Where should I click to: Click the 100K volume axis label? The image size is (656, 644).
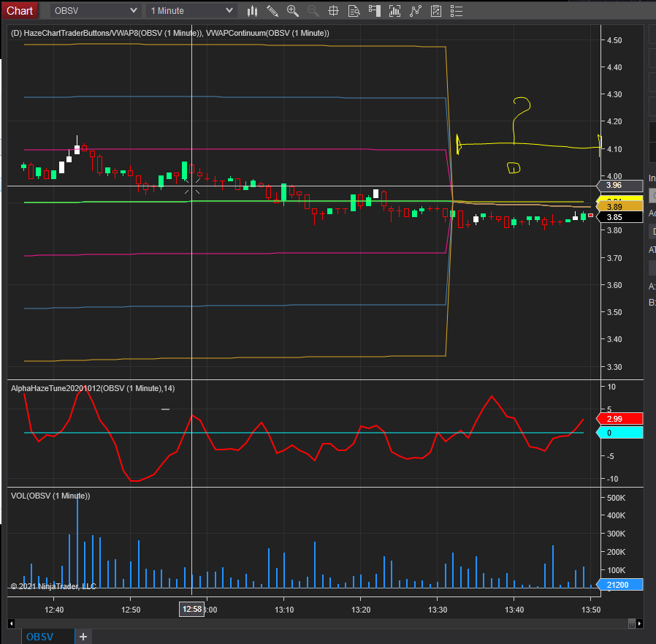click(x=616, y=570)
